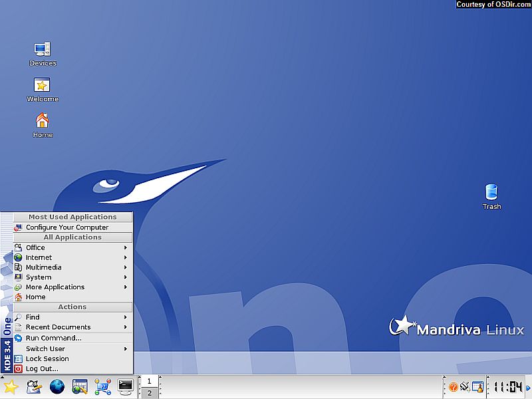532x399 pixels.
Task: Launch the blue globe web browser
Action: [57, 387]
